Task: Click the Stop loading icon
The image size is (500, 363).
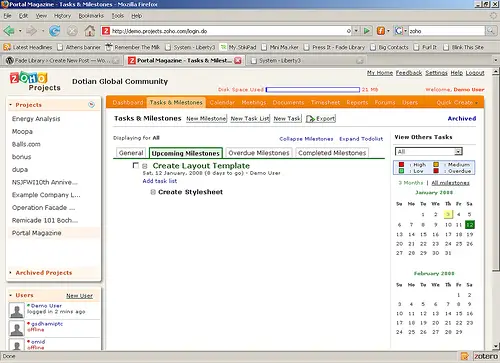Action: pos(72,31)
